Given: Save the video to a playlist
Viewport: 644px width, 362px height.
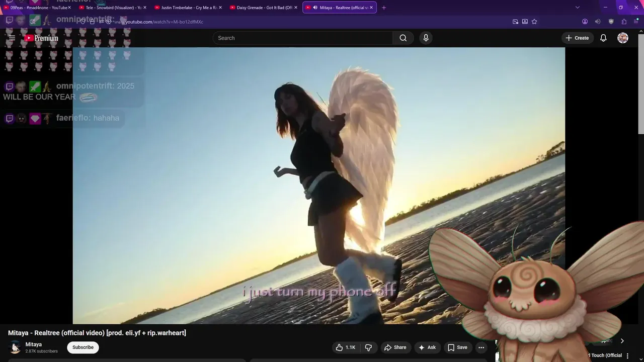Looking at the screenshot, I should tap(457, 347).
